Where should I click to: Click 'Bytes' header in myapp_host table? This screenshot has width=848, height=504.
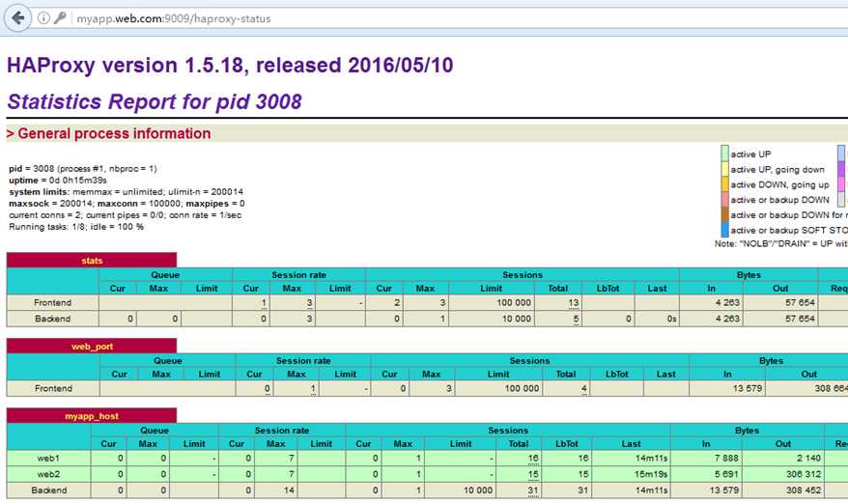(x=747, y=431)
